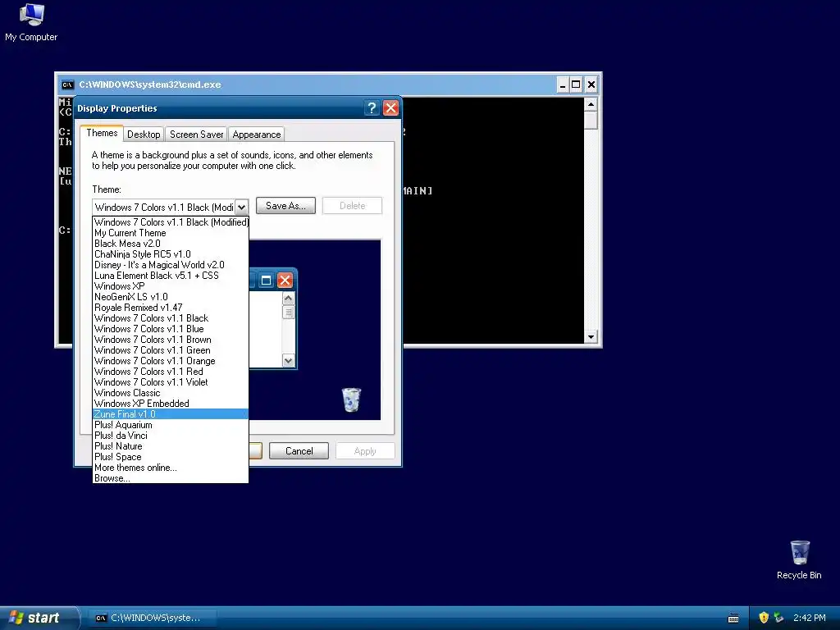The width and height of the screenshot is (840, 630).
Task: Click the preview window's maximize icon
Action: [x=267, y=281]
